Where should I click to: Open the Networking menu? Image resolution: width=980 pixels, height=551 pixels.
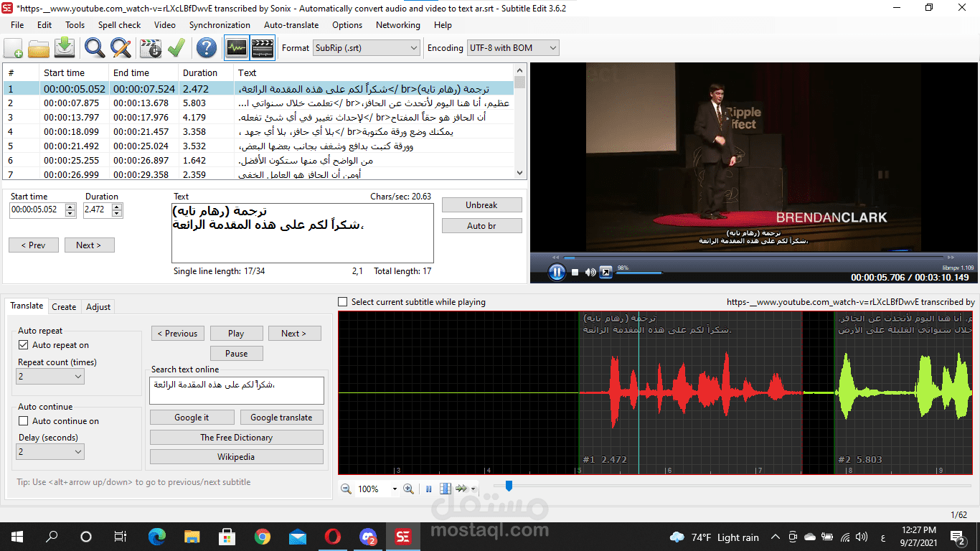[397, 24]
